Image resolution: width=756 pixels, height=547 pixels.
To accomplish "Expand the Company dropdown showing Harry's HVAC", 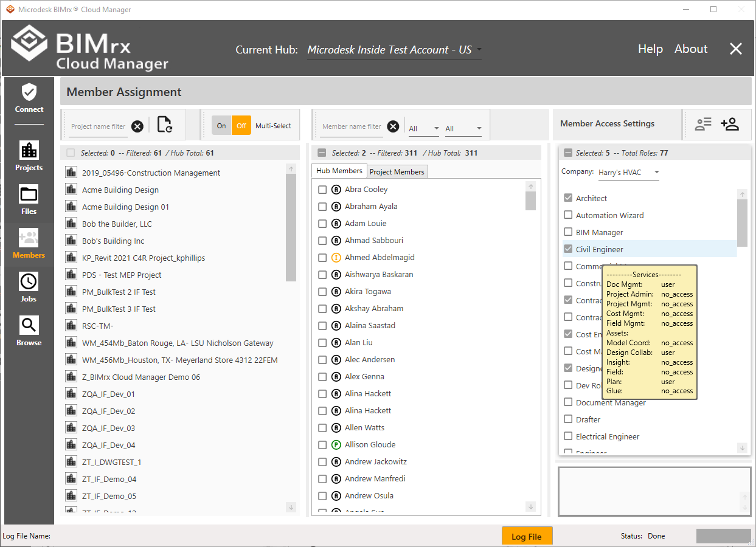I will pos(629,173).
